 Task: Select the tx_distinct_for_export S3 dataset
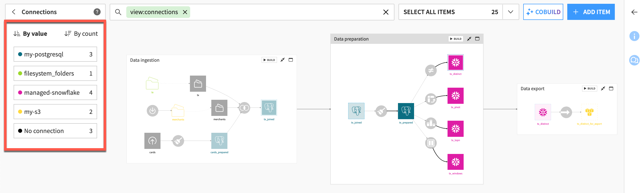pos(589,112)
